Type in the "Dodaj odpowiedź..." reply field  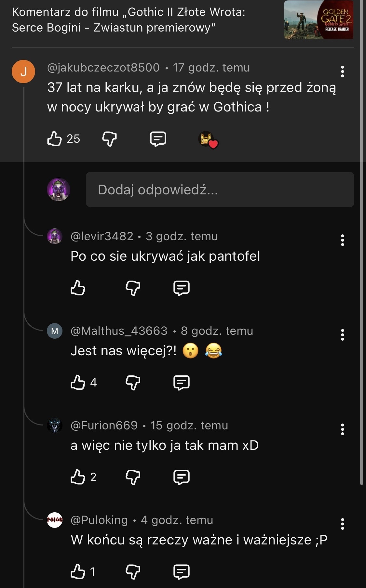pyautogui.click(x=220, y=189)
